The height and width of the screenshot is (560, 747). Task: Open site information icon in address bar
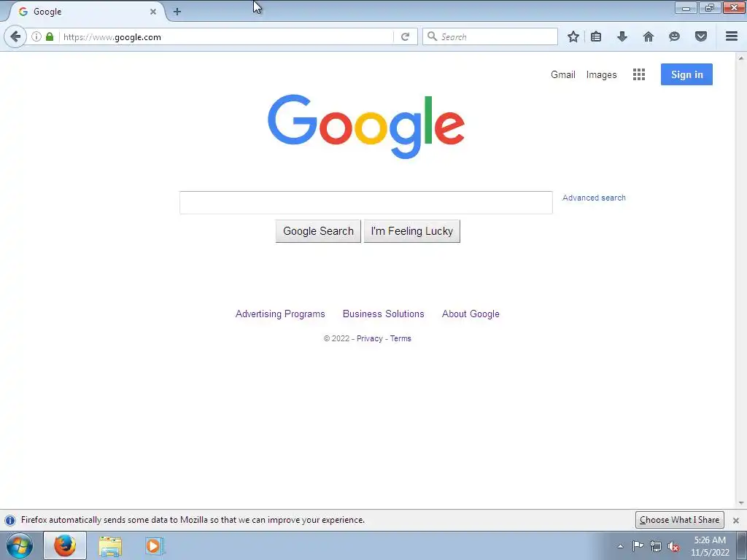pos(36,36)
